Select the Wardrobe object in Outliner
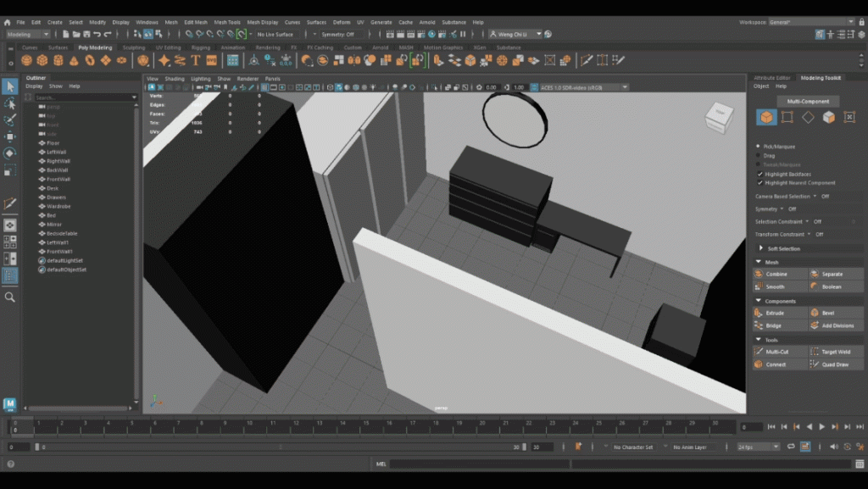Viewport: 868px width, 489px height. pos(59,206)
